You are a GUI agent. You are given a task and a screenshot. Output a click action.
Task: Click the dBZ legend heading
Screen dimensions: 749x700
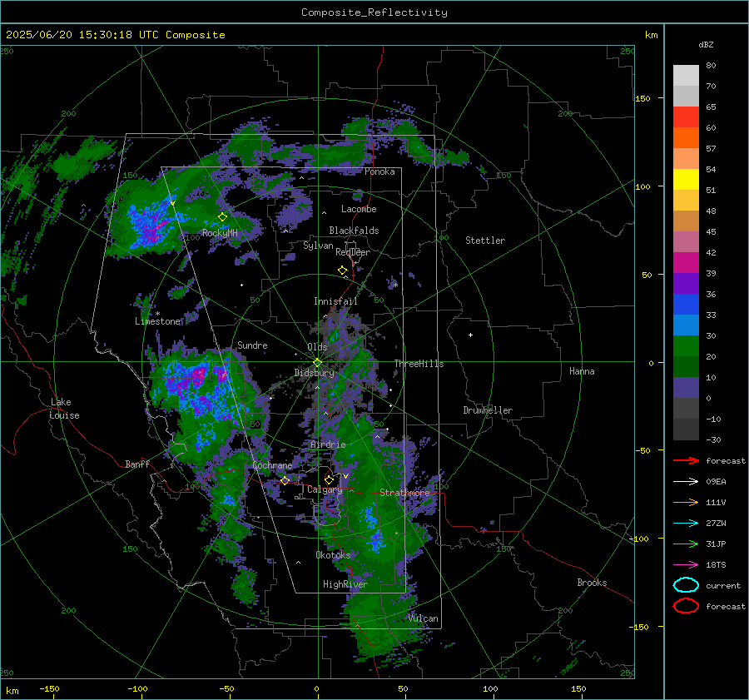coord(706,44)
